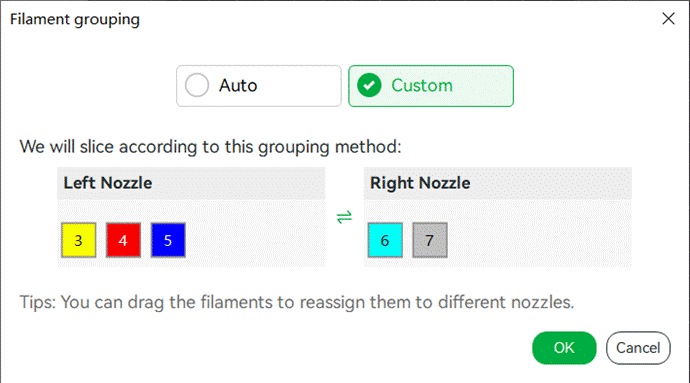Choose the Custom grouping option label
The width and height of the screenshot is (690, 383).
click(x=422, y=85)
